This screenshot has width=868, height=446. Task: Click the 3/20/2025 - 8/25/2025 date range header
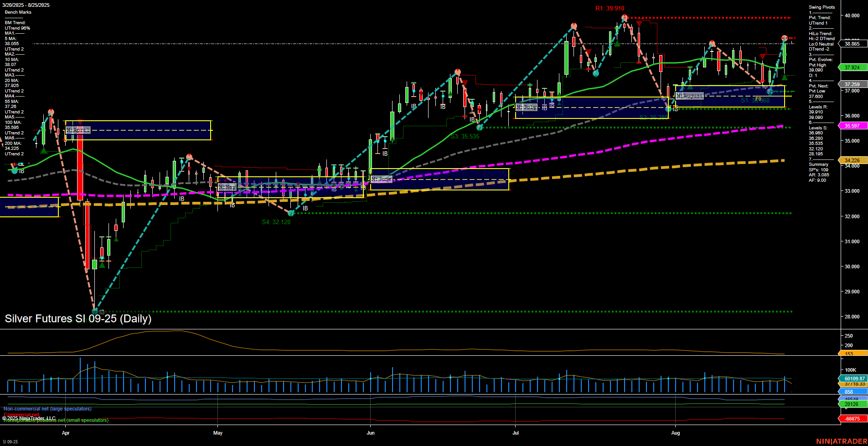pos(25,5)
